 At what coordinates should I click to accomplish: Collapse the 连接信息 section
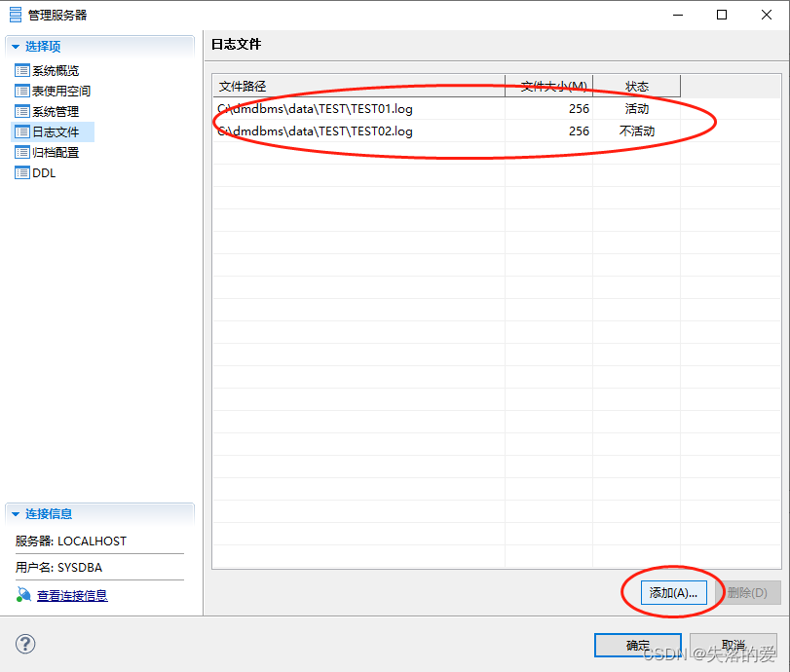[x=16, y=514]
